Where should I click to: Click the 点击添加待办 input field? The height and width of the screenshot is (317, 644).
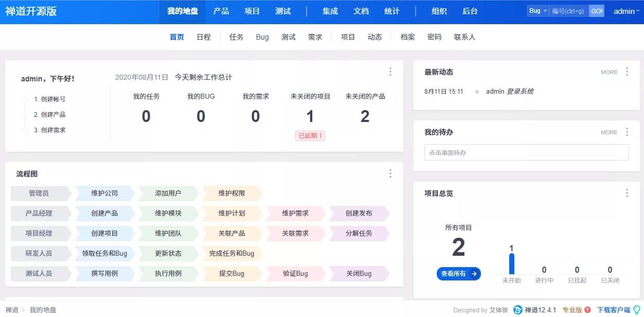pyautogui.click(x=527, y=152)
